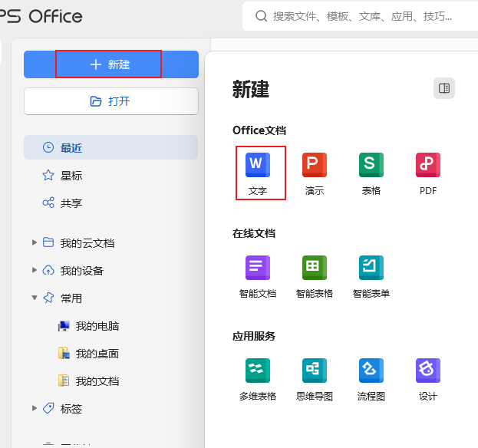Click the computer icon beside 我的电脑
478x448 pixels.
[x=64, y=326]
